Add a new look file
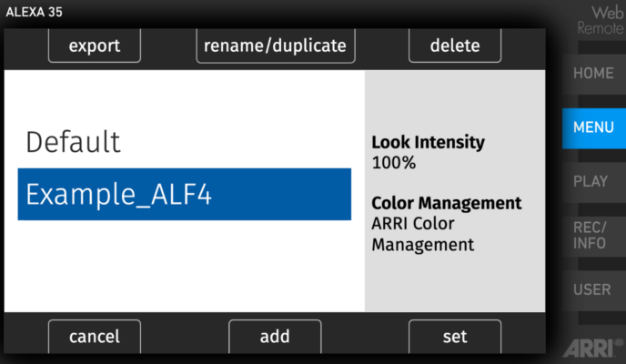This screenshot has height=364, width=626. coord(275,336)
